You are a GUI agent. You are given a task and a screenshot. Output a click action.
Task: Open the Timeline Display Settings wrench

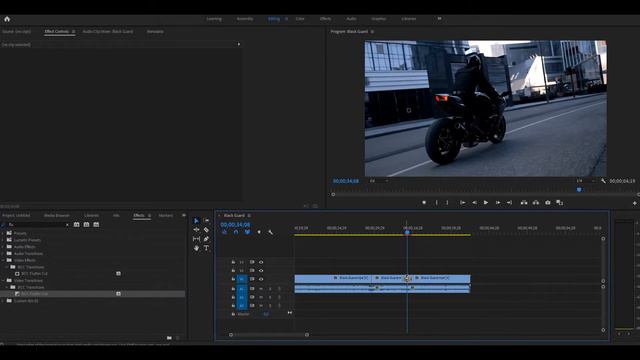coord(270,232)
